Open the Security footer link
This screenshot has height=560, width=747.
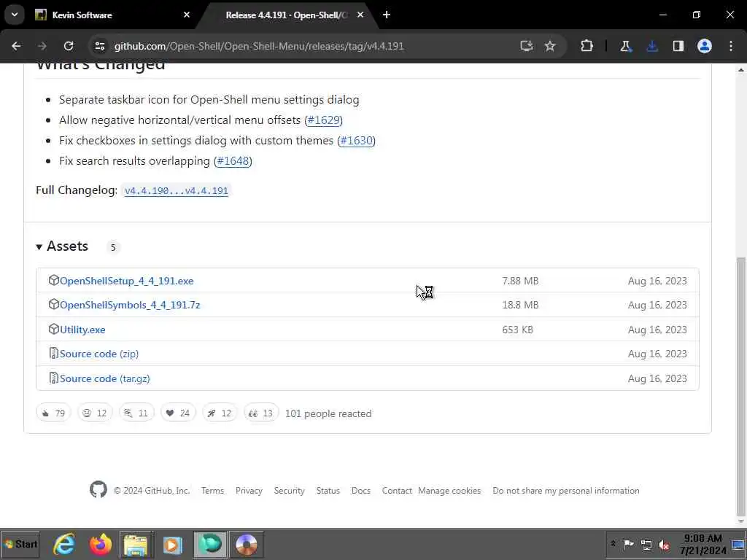pyautogui.click(x=289, y=491)
